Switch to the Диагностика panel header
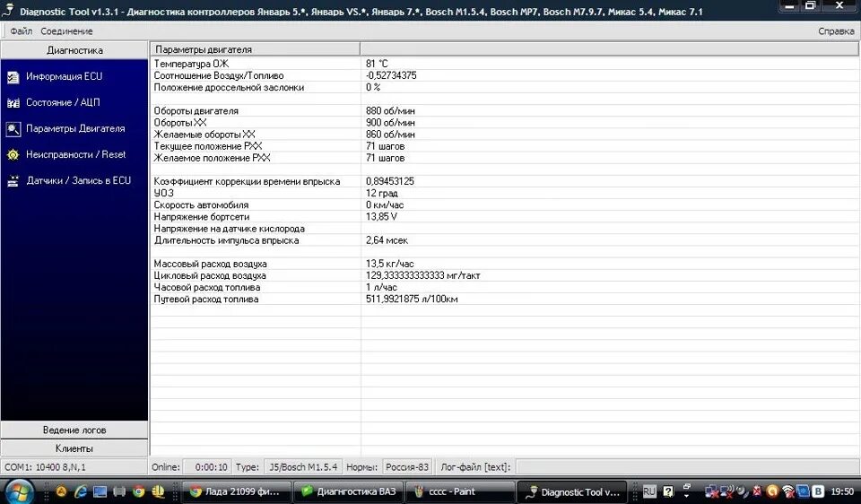 tap(74, 50)
